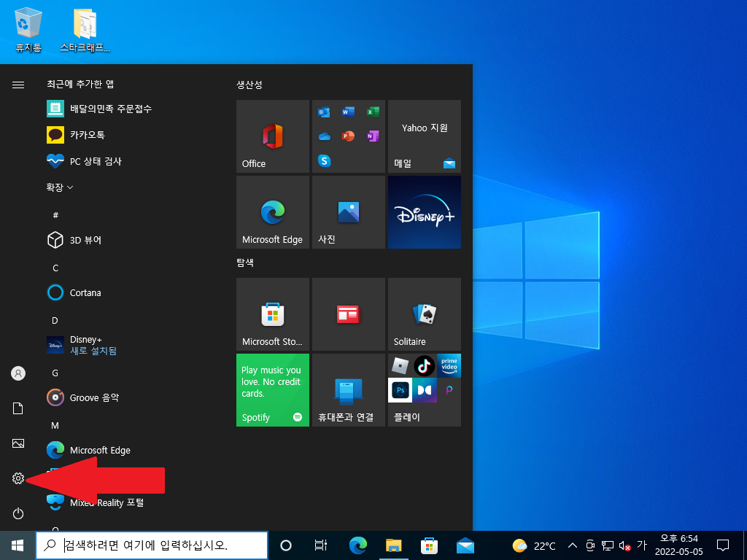Open the red News tile

[348, 314]
